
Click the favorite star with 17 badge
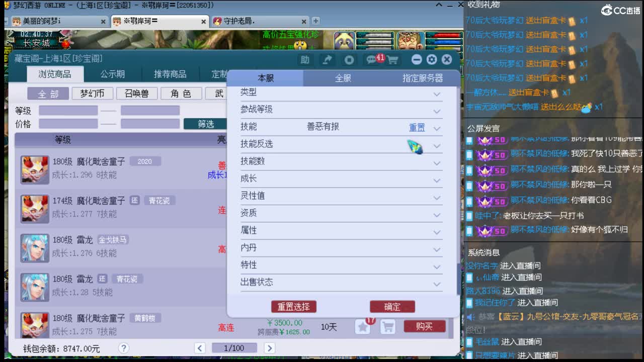[x=363, y=326]
